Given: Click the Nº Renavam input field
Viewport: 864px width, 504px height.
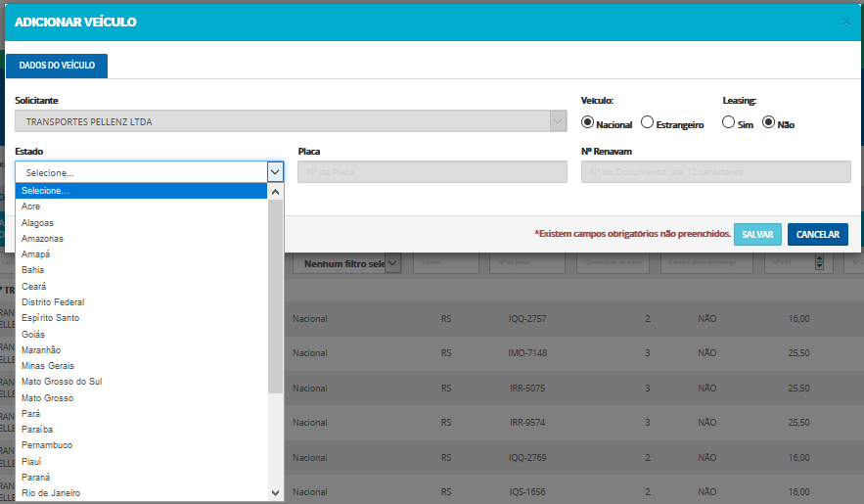Looking at the screenshot, I should point(715,172).
